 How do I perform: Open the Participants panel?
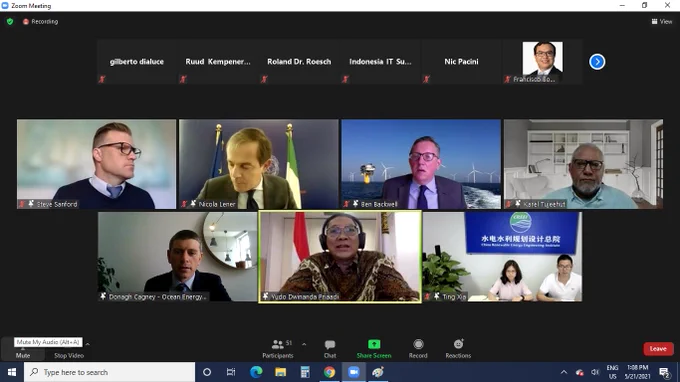coord(278,349)
